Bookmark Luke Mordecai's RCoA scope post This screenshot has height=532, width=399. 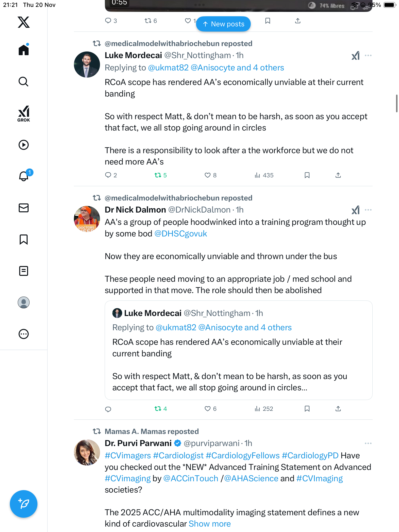pos(307,175)
